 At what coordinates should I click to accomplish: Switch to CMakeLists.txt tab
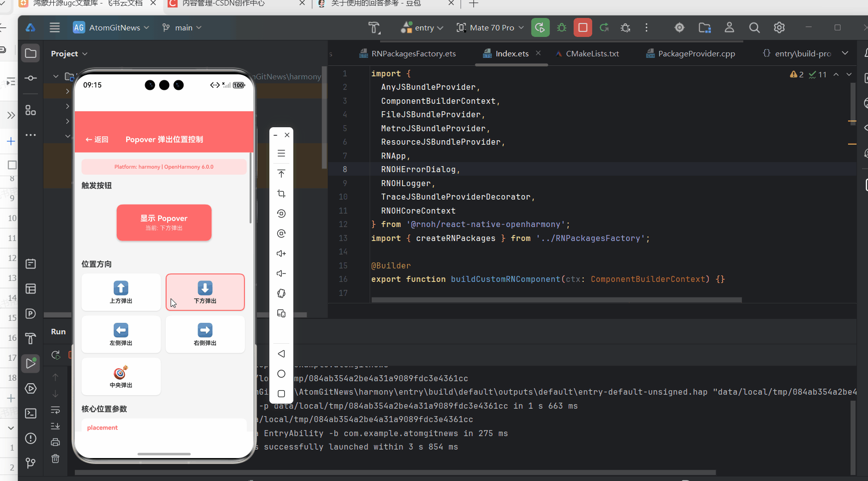tap(587, 53)
